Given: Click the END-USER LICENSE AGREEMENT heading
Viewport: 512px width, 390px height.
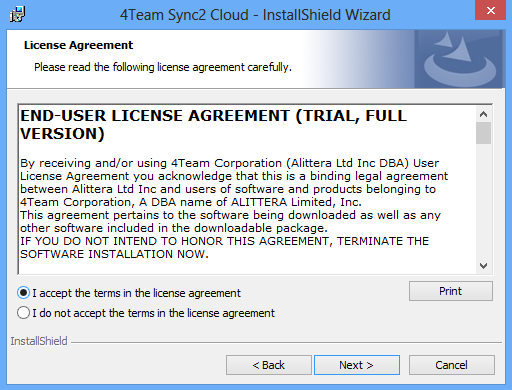Looking at the screenshot, I should click(213, 125).
